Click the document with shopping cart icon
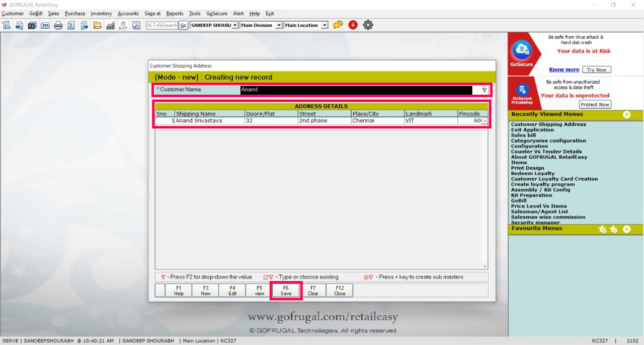 coord(85,25)
